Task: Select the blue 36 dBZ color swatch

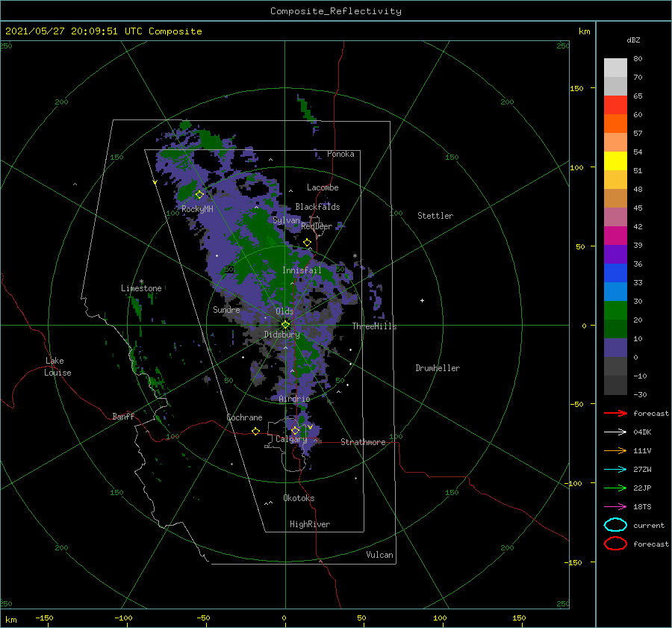Action: pyautogui.click(x=615, y=273)
